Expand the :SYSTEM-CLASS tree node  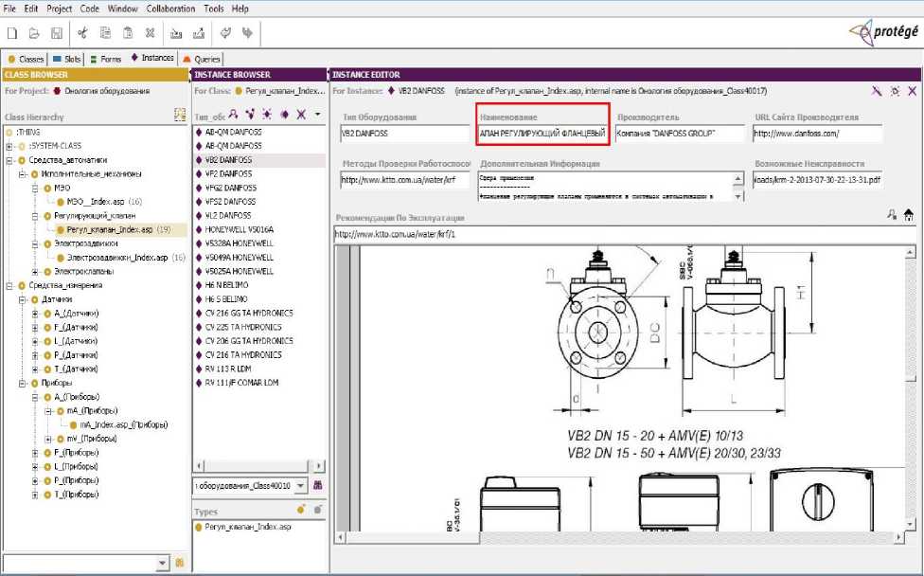tap(9, 146)
